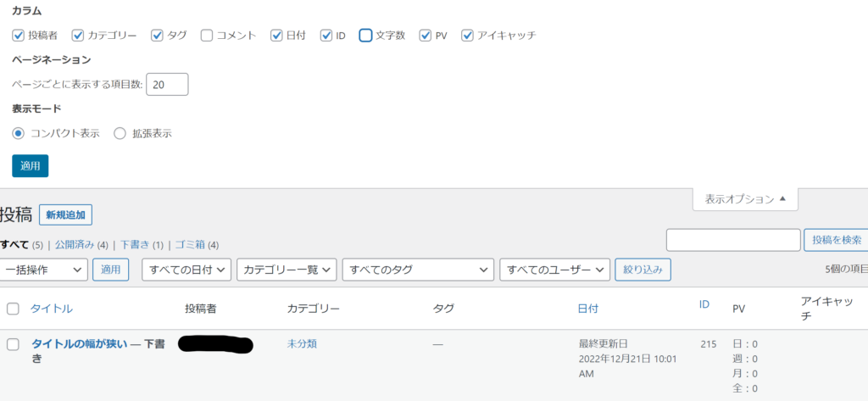This screenshot has height=401, width=868.
Task: Expand the すべてのユーザー dropdown
Action: 555,270
